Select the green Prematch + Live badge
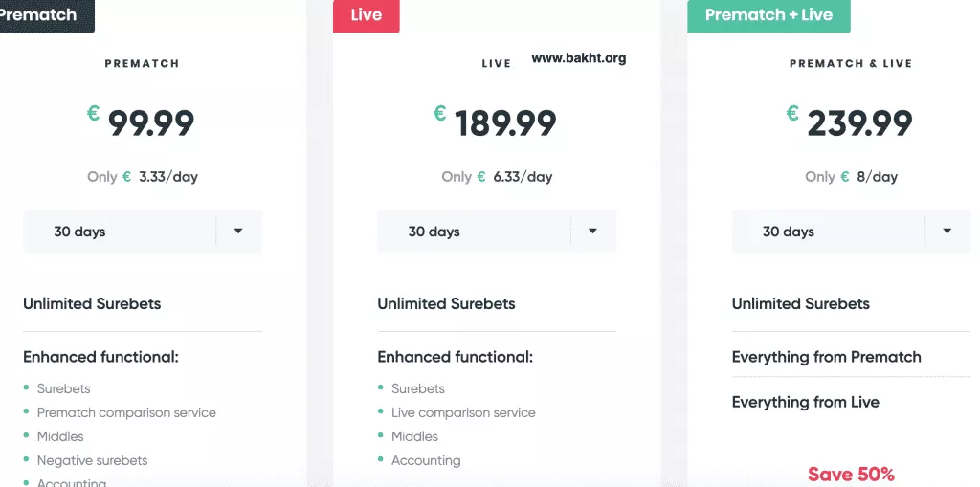 tap(768, 15)
